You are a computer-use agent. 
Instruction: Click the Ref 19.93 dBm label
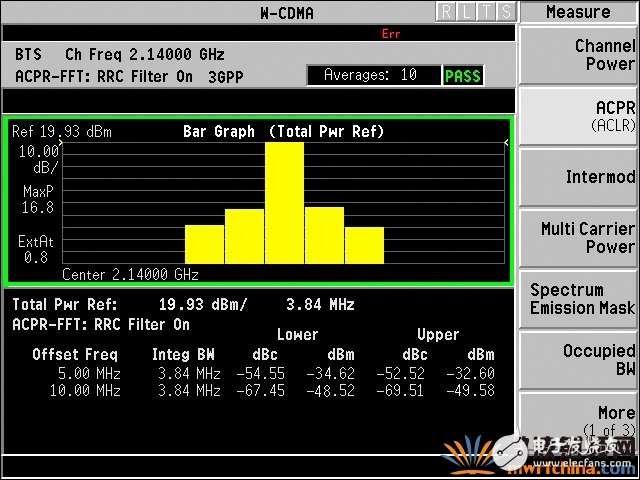[x=50, y=132]
